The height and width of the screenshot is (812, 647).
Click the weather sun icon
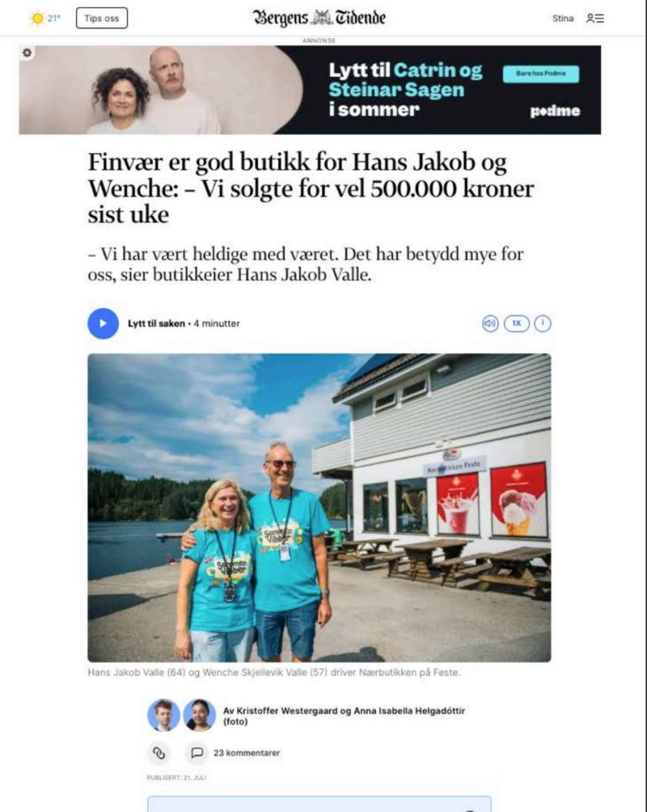37,18
